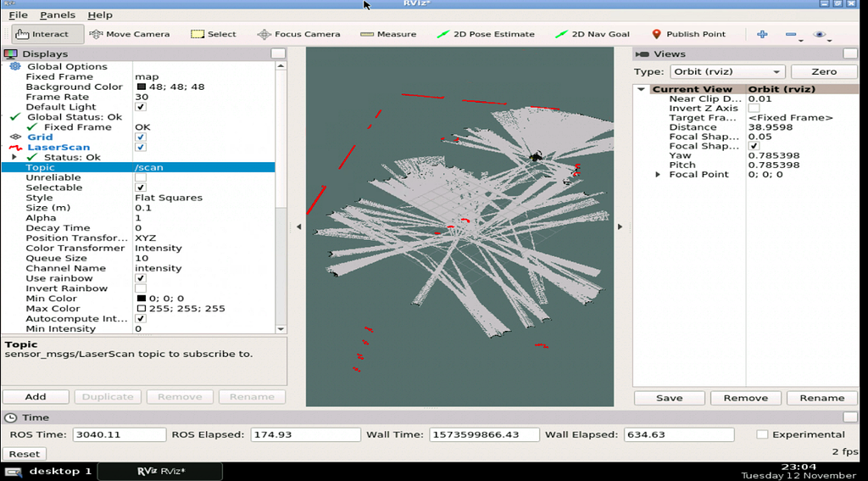This screenshot has width=868, height=481.
Task: Enable the Unreliable checkbox
Action: click(x=141, y=177)
